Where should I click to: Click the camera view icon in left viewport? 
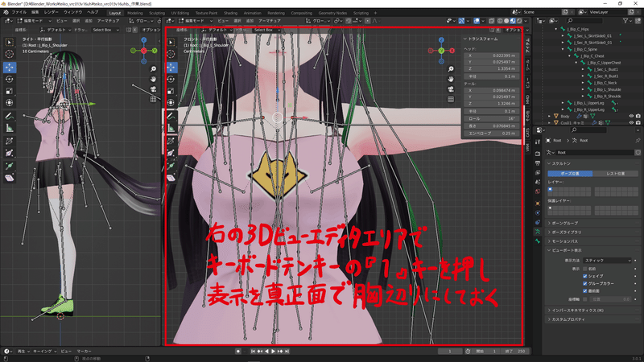tap(153, 89)
